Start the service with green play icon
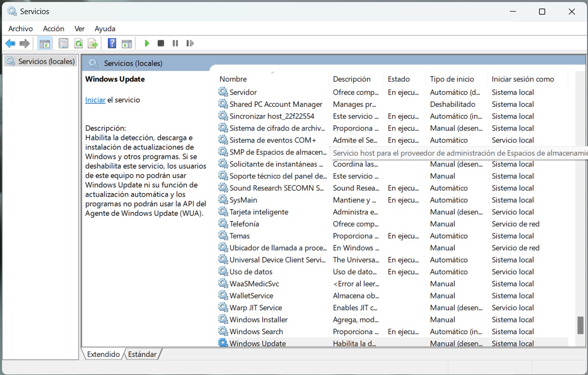This screenshot has width=588, height=375. tap(147, 43)
